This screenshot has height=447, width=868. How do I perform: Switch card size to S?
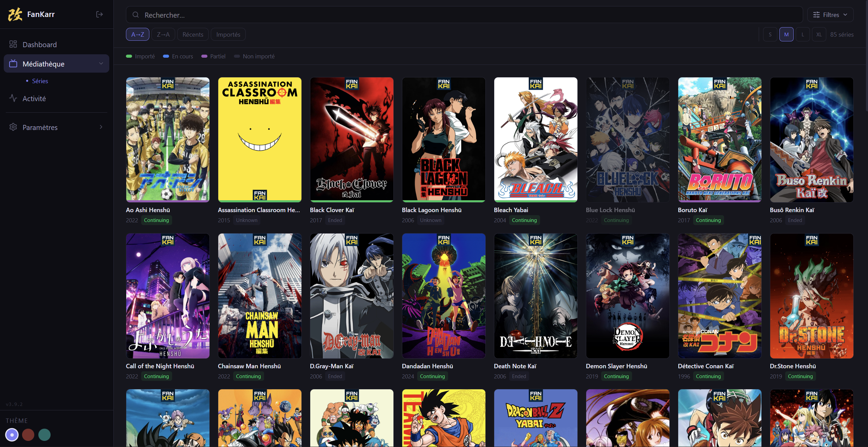(x=770, y=34)
